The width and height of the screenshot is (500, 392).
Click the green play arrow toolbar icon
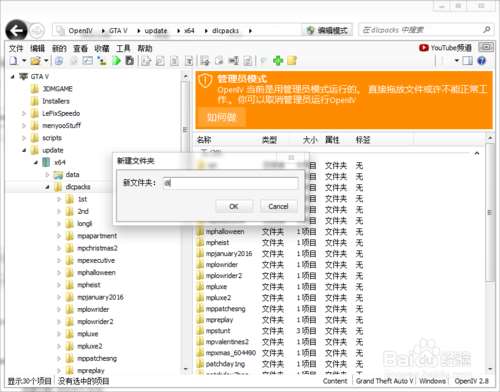coord(116,61)
